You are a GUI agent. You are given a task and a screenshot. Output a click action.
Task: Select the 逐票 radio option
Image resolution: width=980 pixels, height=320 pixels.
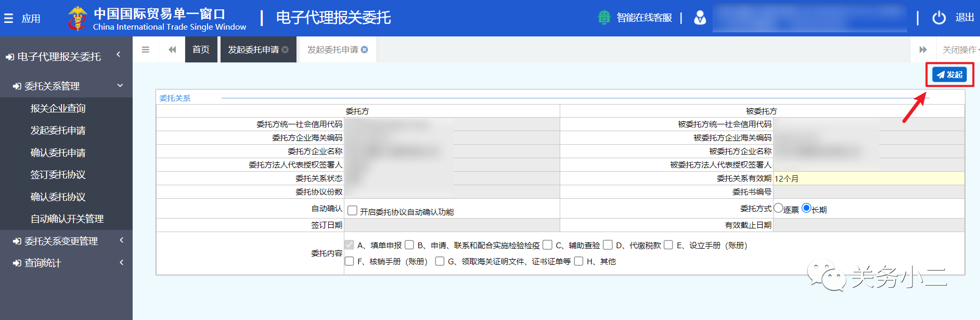778,208
